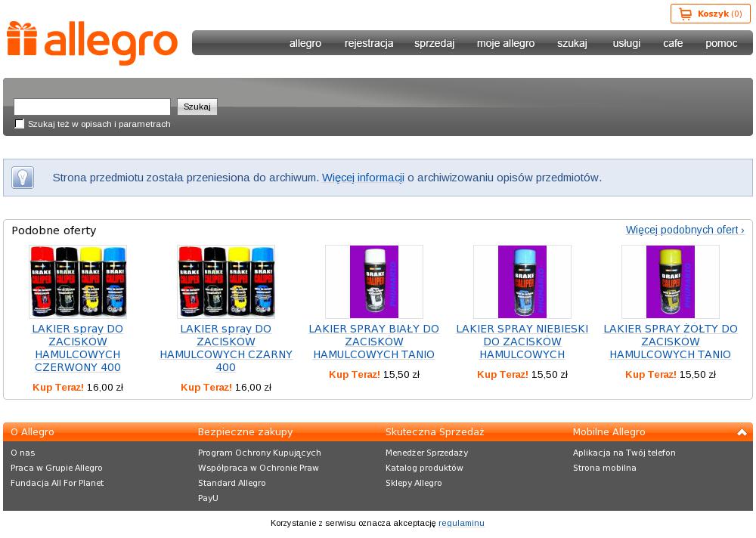
Task: Click the Allegro gift logo
Action: click(x=92, y=43)
